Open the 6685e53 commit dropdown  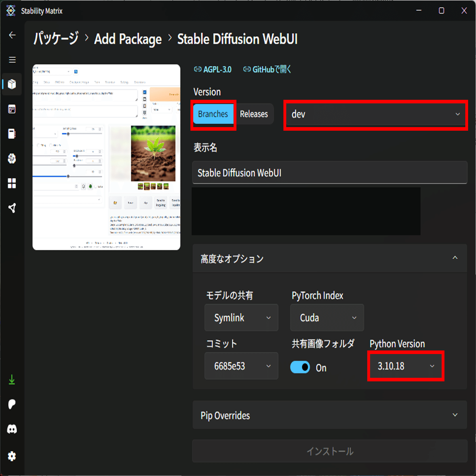[241, 366]
